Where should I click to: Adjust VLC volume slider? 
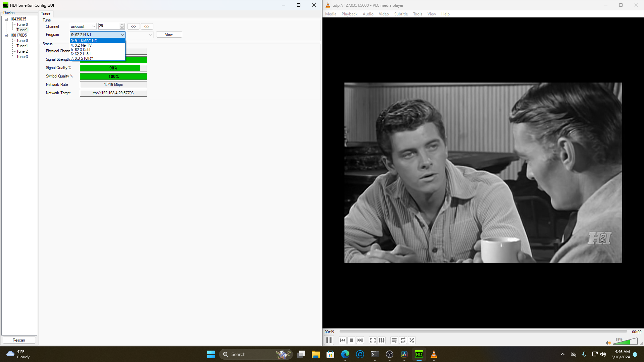coord(625,342)
